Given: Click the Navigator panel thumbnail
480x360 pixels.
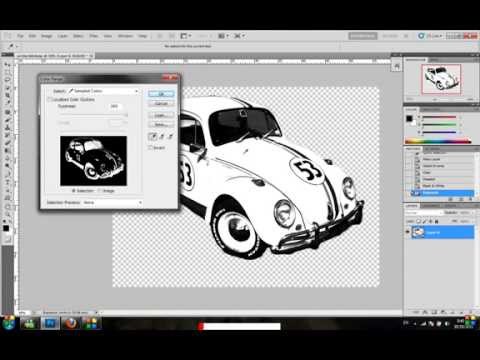Looking at the screenshot, I should [441, 79].
